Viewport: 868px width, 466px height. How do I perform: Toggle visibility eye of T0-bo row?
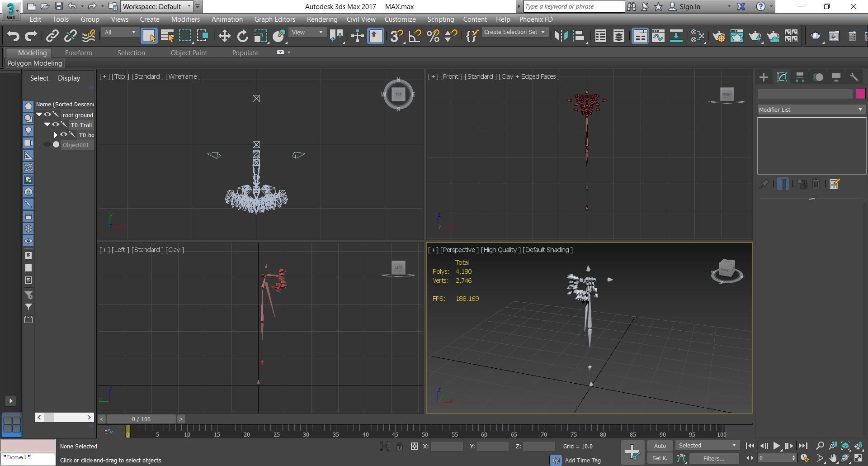(64, 134)
